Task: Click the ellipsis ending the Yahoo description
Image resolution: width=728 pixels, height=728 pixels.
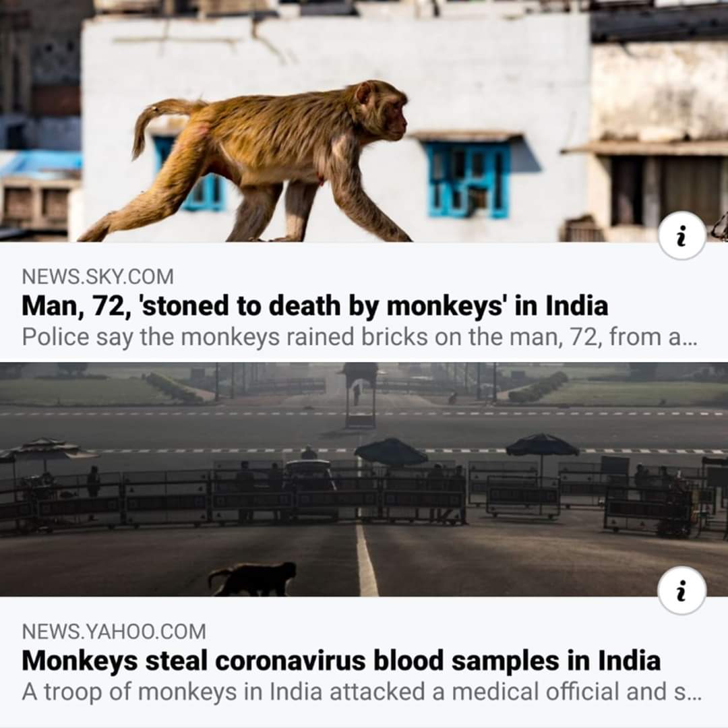Action: (x=694, y=695)
